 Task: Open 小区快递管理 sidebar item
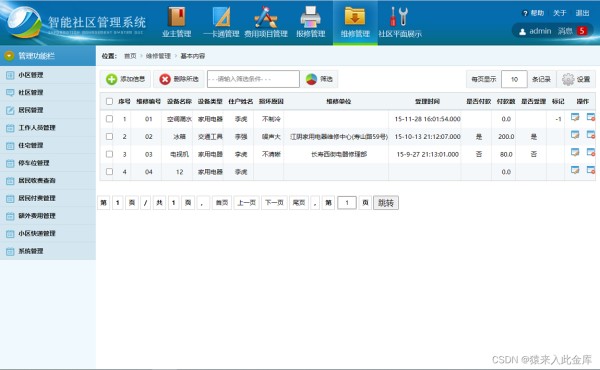tap(48, 233)
